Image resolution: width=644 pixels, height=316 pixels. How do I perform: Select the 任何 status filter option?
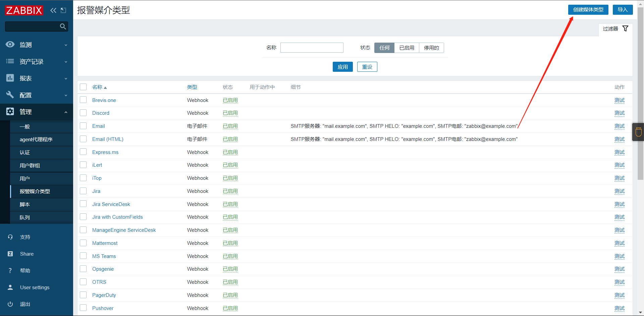pos(384,48)
